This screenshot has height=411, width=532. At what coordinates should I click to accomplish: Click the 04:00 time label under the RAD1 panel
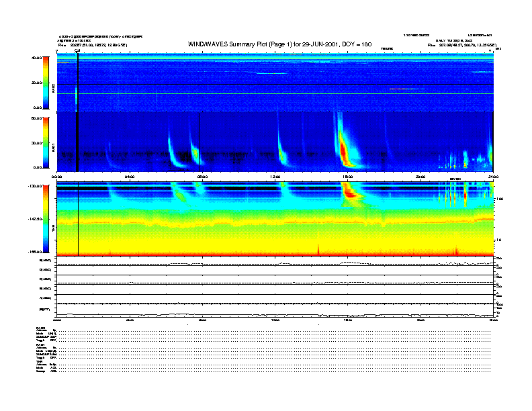point(130,177)
